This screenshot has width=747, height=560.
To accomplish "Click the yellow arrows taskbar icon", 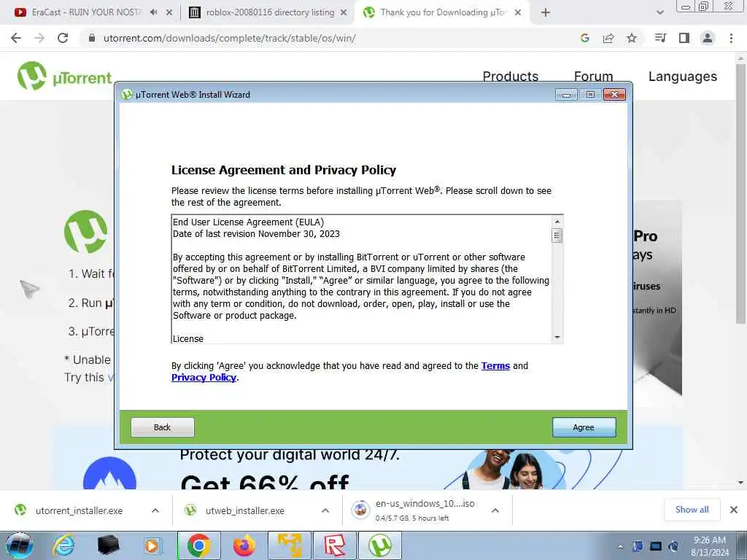I will click(290, 545).
